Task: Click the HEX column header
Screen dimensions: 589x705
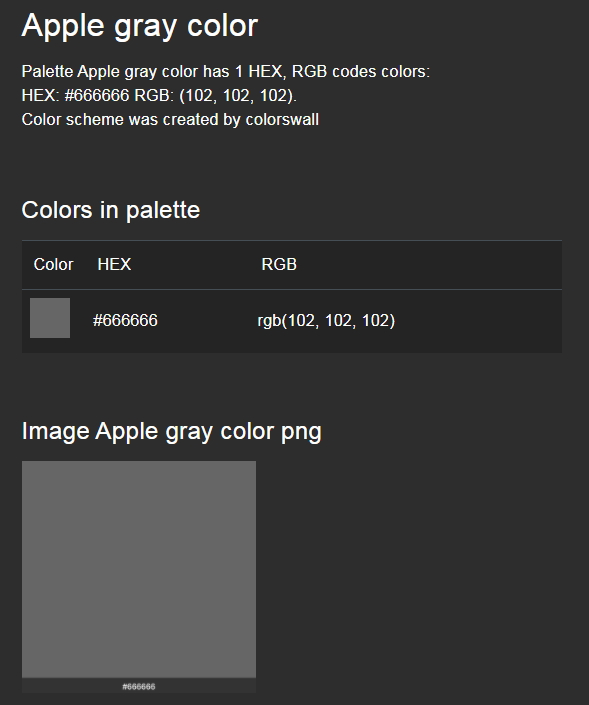Action: click(114, 264)
